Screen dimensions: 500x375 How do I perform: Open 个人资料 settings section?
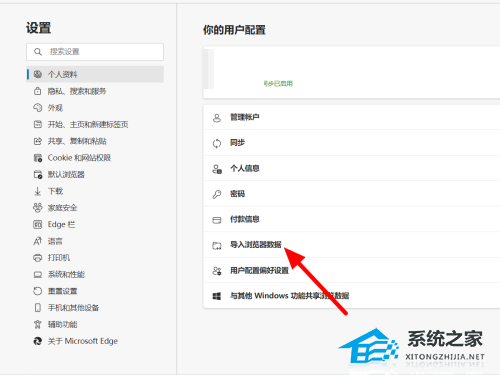pos(95,74)
